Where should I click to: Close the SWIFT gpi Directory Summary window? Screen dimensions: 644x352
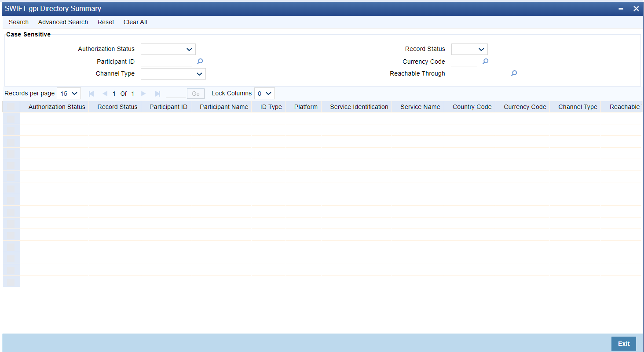point(636,9)
